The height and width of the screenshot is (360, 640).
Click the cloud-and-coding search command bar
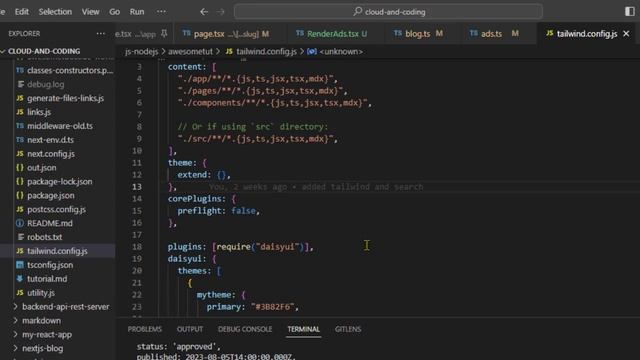388,12
